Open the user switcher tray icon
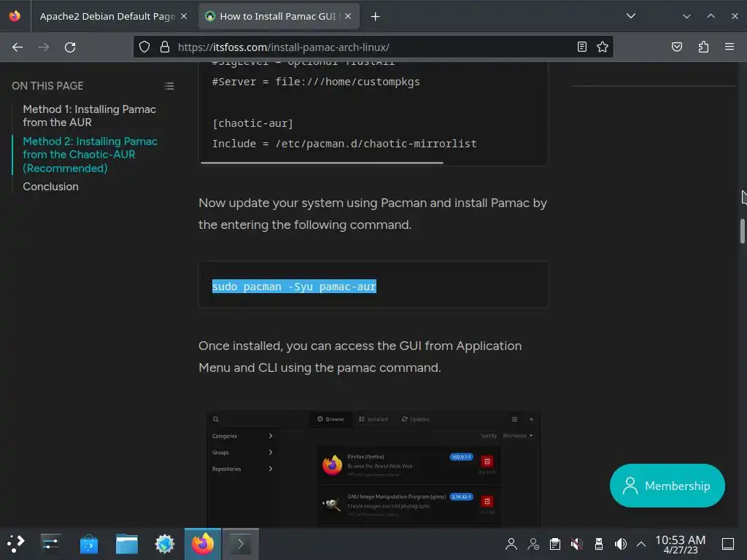 pyautogui.click(x=533, y=544)
